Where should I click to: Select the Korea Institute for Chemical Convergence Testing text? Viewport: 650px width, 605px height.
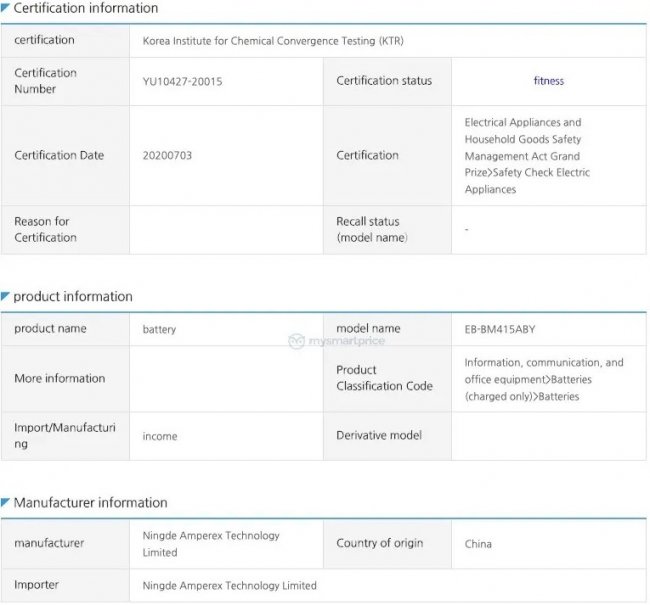click(x=273, y=41)
